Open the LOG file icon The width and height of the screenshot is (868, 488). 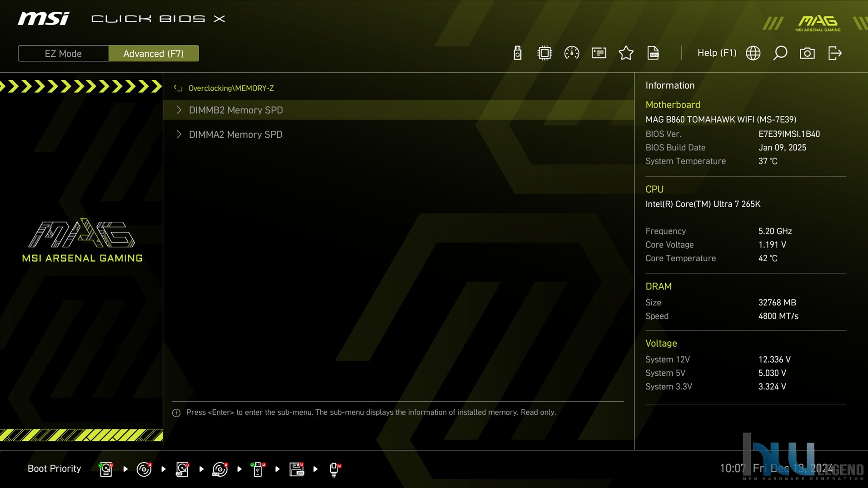pyautogui.click(x=653, y=53)
